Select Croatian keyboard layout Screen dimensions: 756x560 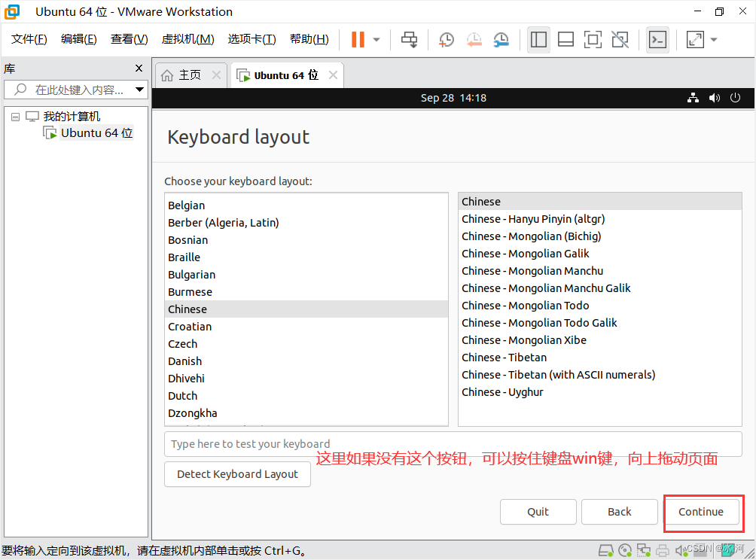(x=306, y=327)
